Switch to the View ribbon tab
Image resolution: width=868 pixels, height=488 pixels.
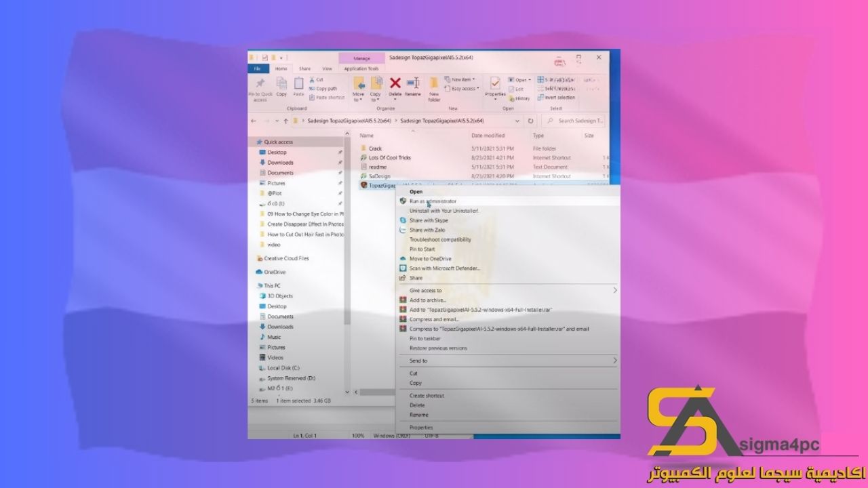[x=327, y=68]
